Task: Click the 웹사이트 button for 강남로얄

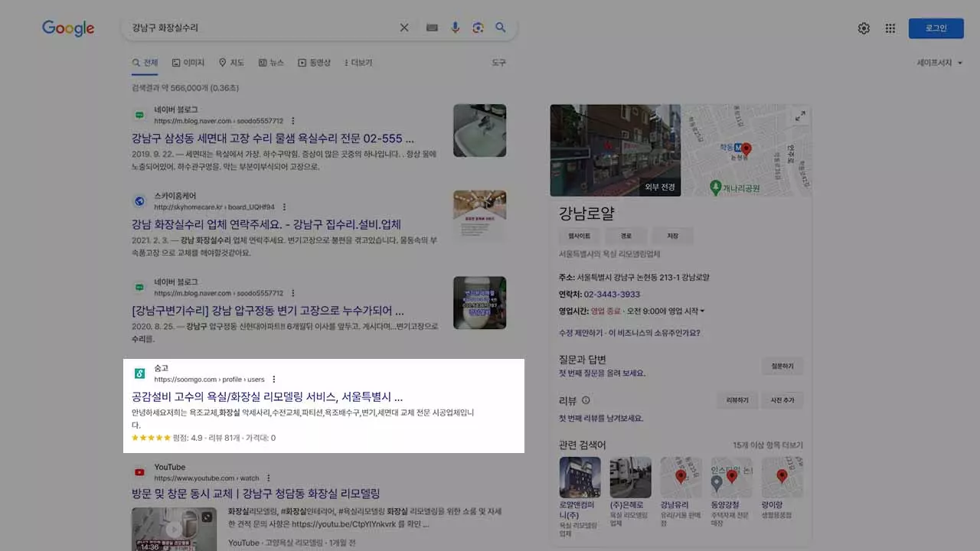Action: 579,236
